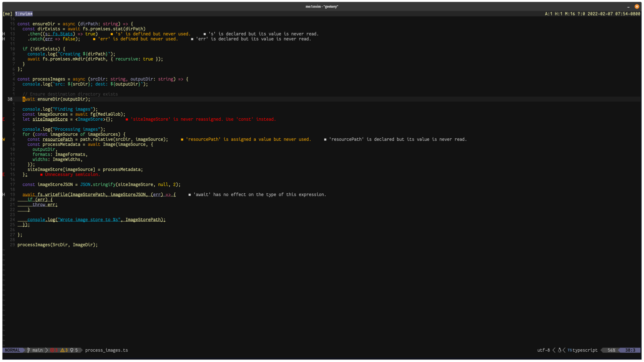Click the current line number 38 in gutter
644x362 pixels.
pos(10,99)
